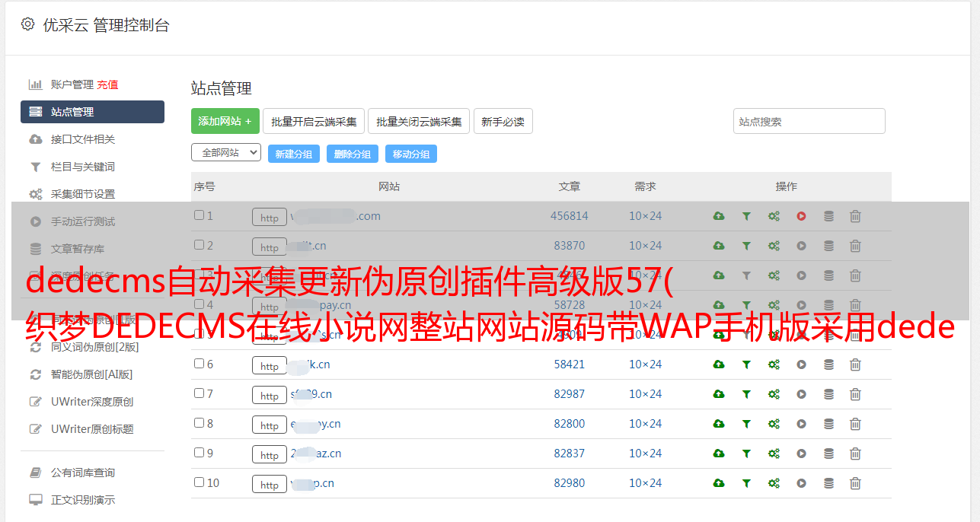Image resolution: width=980 pixels, height=522 pixels.
Task: Click the red play icon in row 1
Action: [801, 216]
